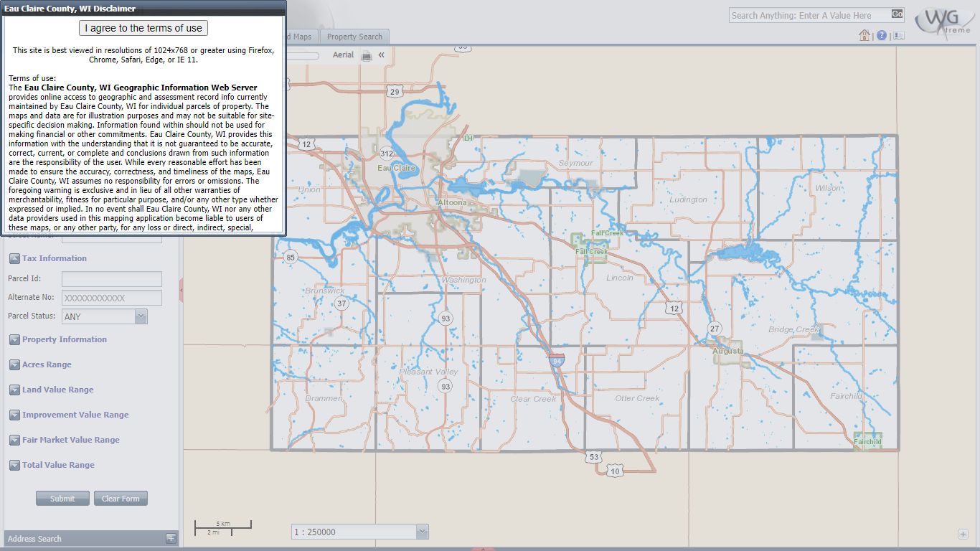
Task: Expand the Acres Range section
Action: 15,364
